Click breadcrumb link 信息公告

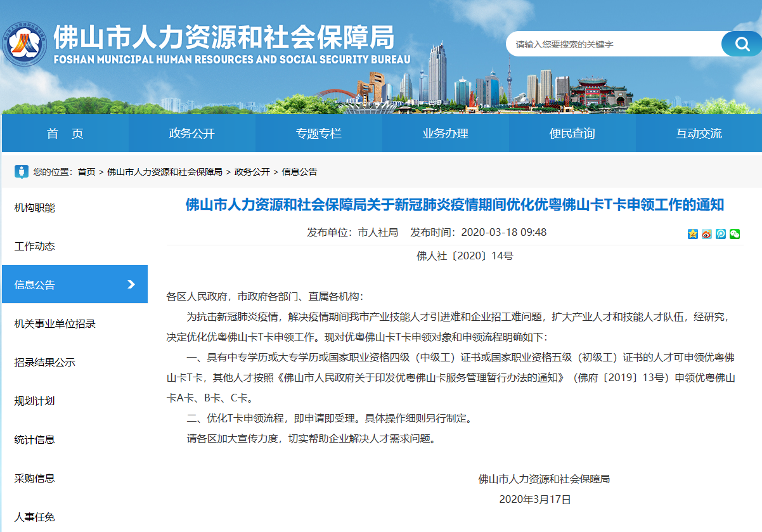coord(299,172)
